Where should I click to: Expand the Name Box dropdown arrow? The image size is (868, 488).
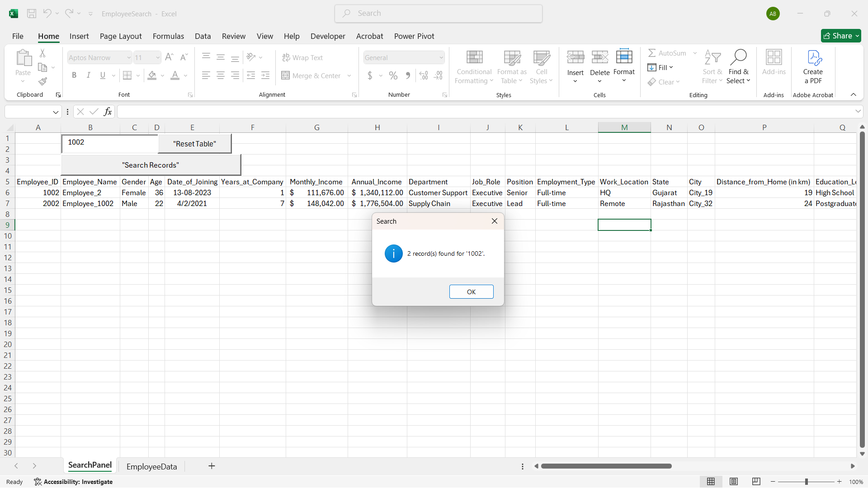pyautogui.click(x=56, y=112)
